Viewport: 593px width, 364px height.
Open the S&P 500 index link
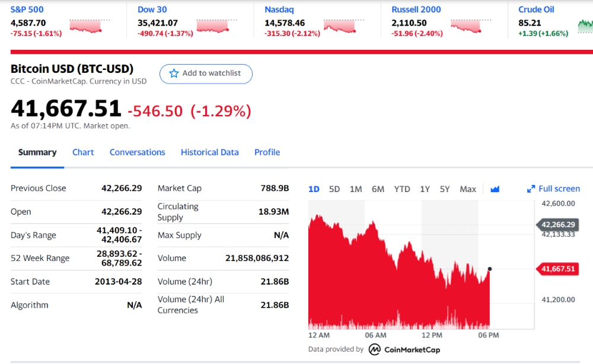pos(27,9)
